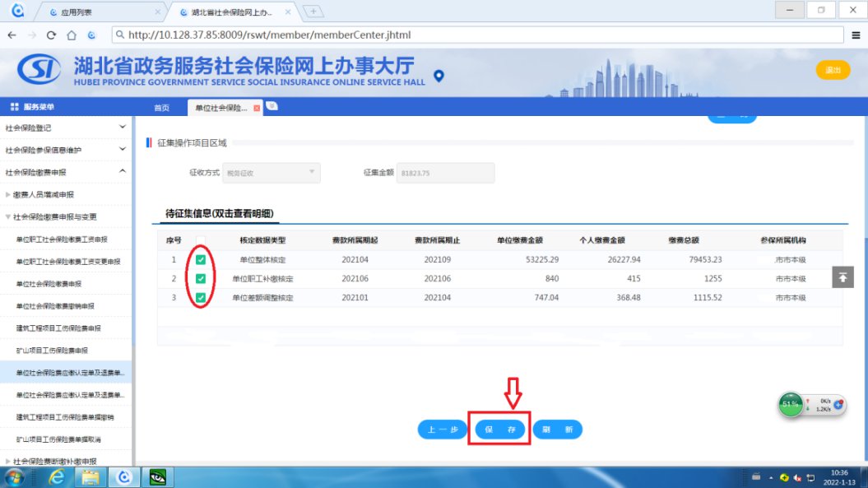Click the 征集金额 input field
868x488 pixels.
click(445, 173)
